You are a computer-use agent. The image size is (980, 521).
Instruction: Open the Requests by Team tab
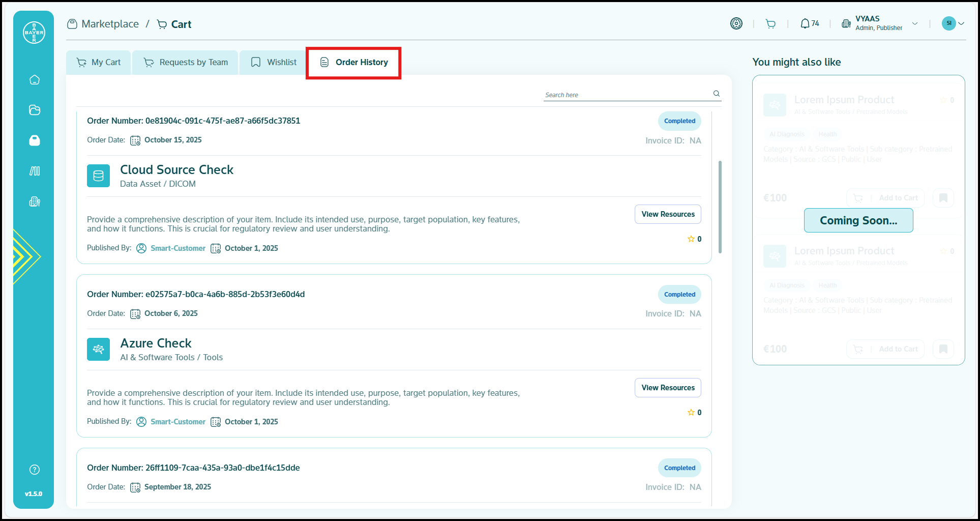(186, 63)
